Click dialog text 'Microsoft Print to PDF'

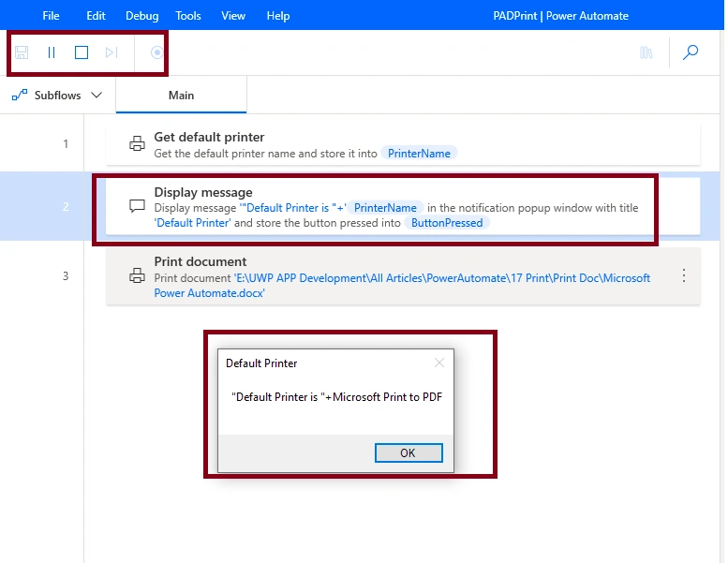pos(388,397)
